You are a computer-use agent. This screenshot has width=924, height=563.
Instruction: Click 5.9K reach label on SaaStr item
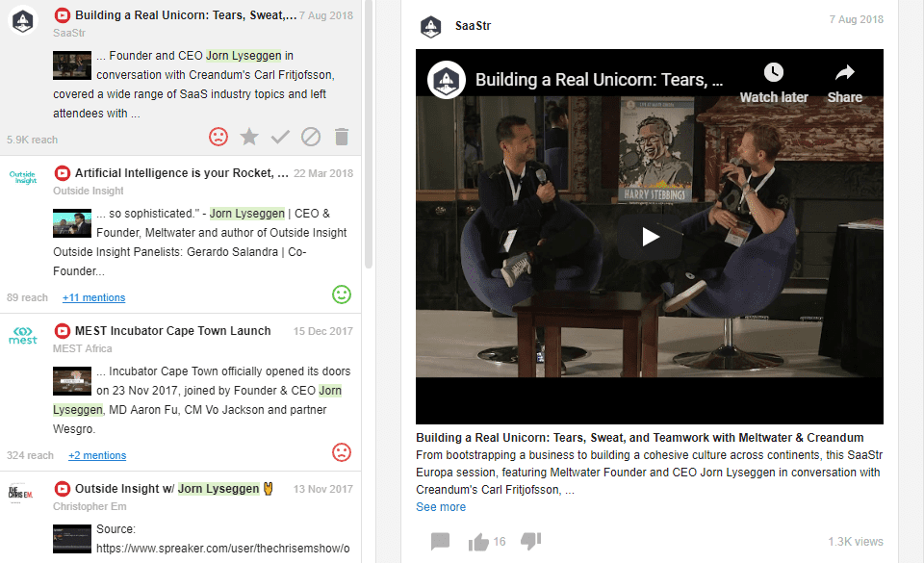(33, 140)
